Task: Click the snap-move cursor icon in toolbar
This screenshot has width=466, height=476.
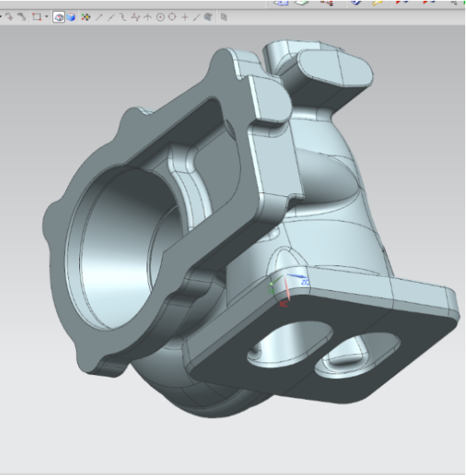Action: tap(10, 17)
